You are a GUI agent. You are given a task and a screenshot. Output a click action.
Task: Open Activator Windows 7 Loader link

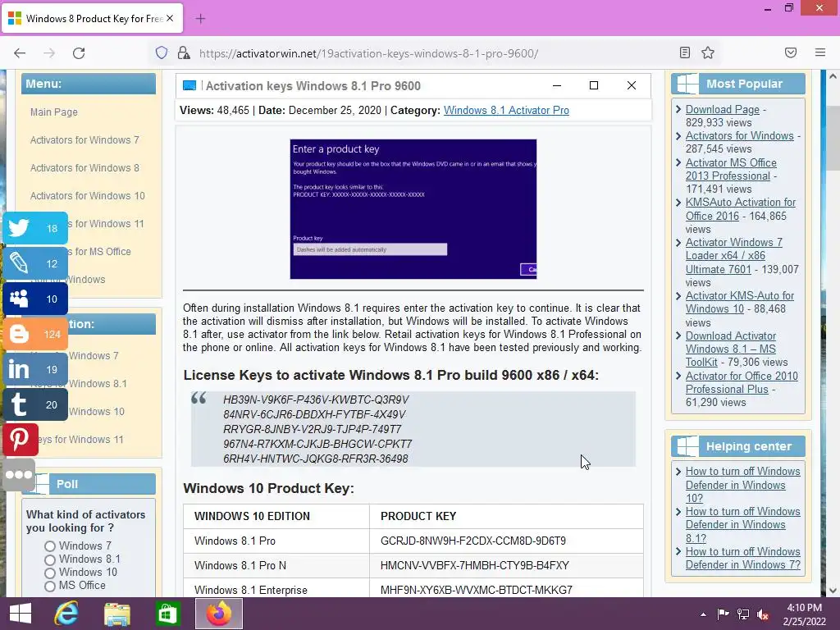pos(734,256)
